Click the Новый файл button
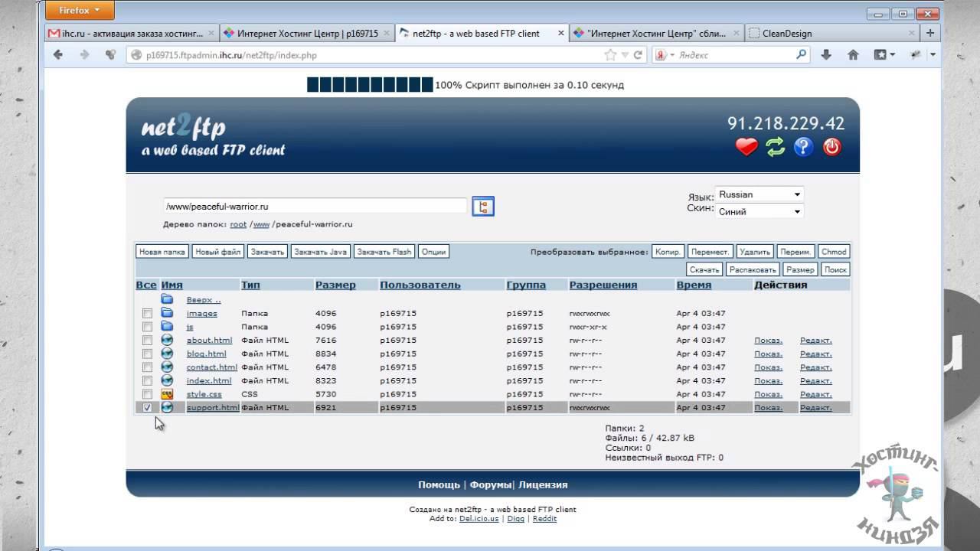980x551 pixels. [x=218, y=251]
